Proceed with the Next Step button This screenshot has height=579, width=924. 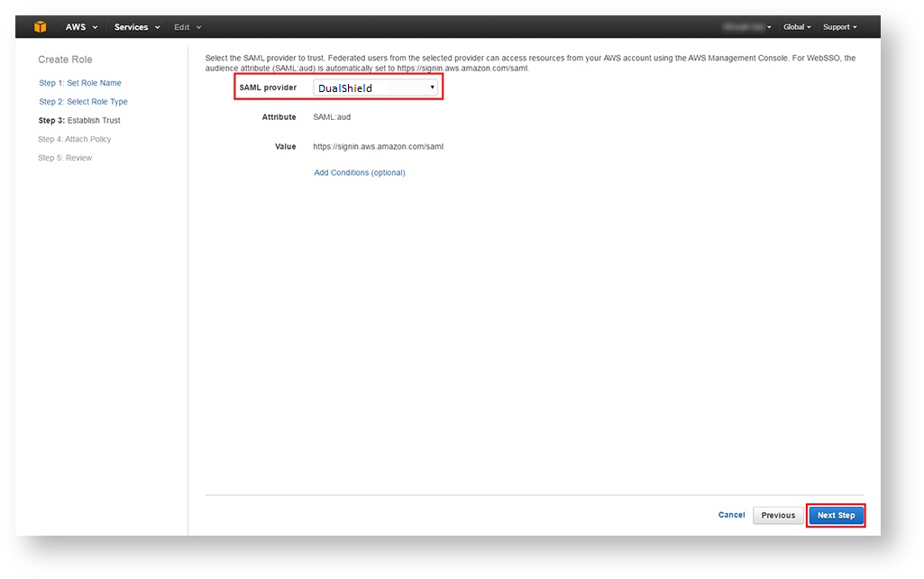pos(836,515)
